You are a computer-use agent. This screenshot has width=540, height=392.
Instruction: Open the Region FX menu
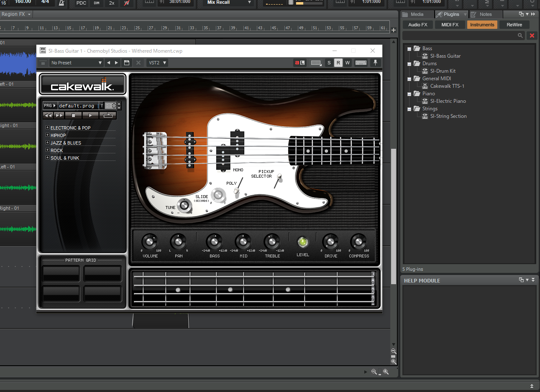click(x=16, y=14)
